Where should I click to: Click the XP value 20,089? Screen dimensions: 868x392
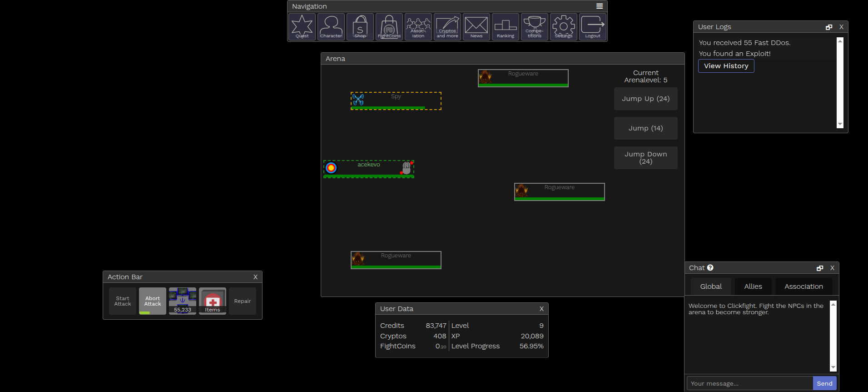pyautogui.click(x=532, y=336)
